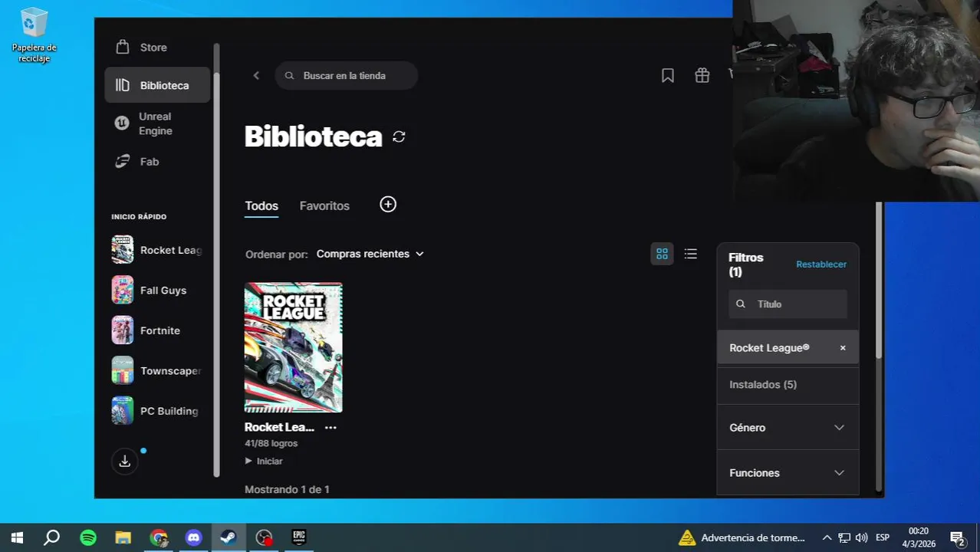Click Epic Games Launcher taskbar icon
The width and height of the screenshot is (980, 552).
click(299, 537)
